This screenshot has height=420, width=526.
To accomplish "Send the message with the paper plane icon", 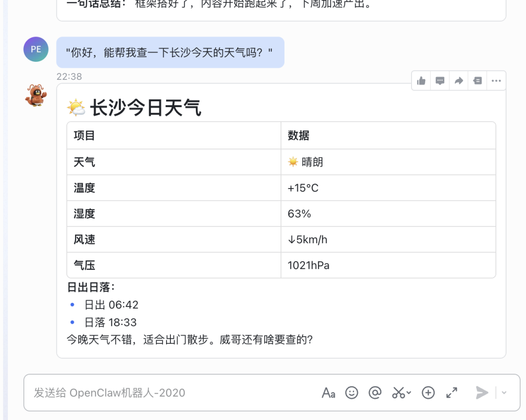I will click(x=482, y=392).
